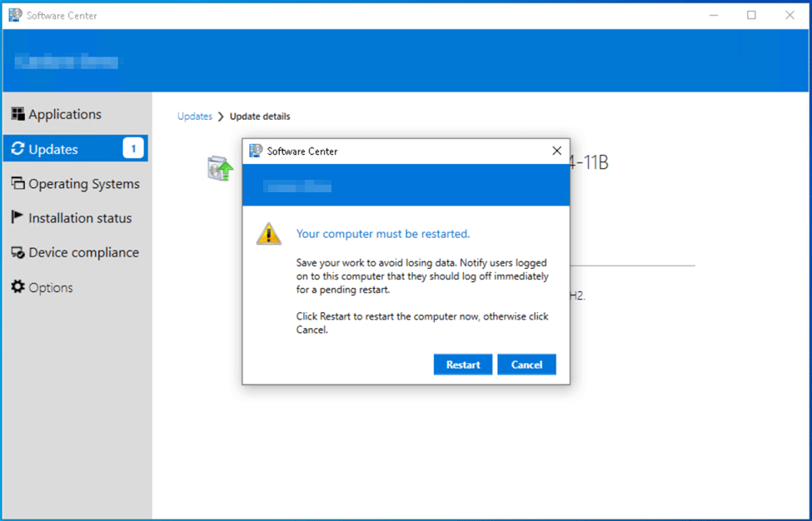Click the yellow warning triangle icon

click(268, 234)
